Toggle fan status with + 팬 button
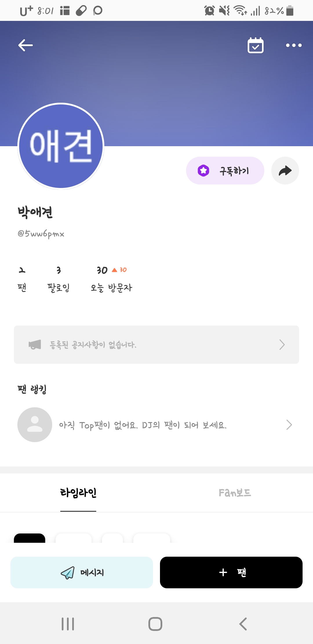The image size is (313, 644). coord(231,572)
